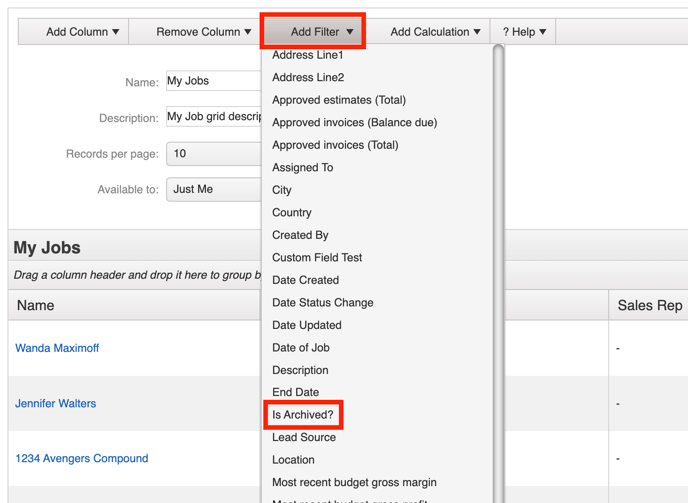The width and height of the screenshot is (688, 503).
Task: Select Date of Job filter option
Action: point(301,348)
